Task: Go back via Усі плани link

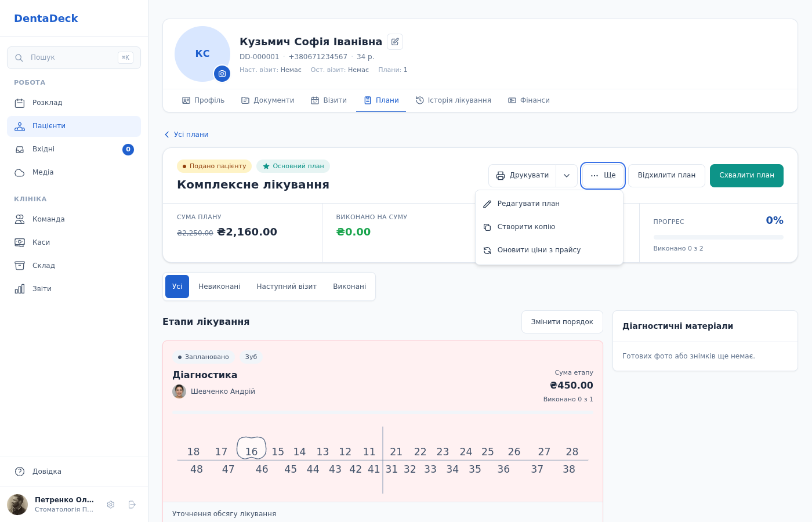Action: point(186,135)
